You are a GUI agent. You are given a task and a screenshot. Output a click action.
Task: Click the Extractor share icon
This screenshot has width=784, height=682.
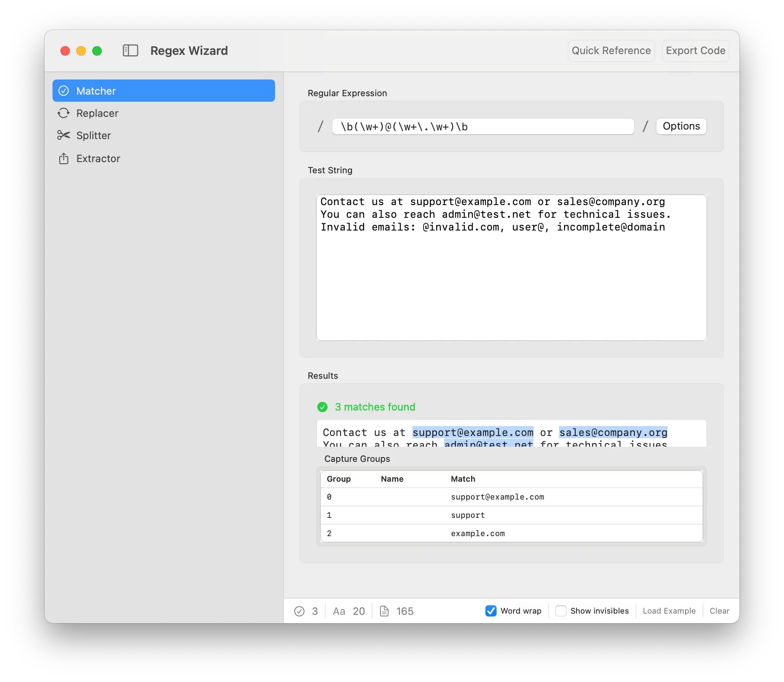[64, 159]
